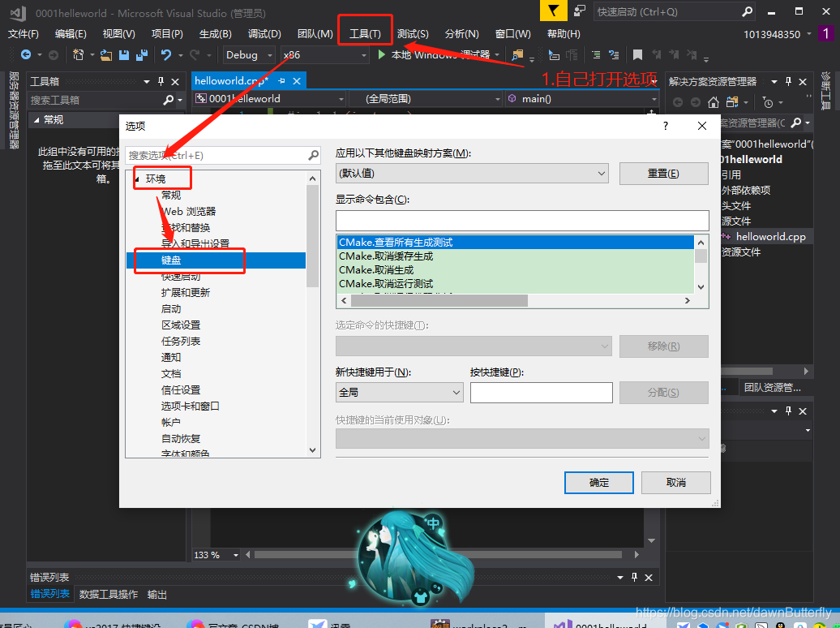Select helloworld.cpp in Solution Explorer
Screen dimensions: 840x628
(770, 236)
